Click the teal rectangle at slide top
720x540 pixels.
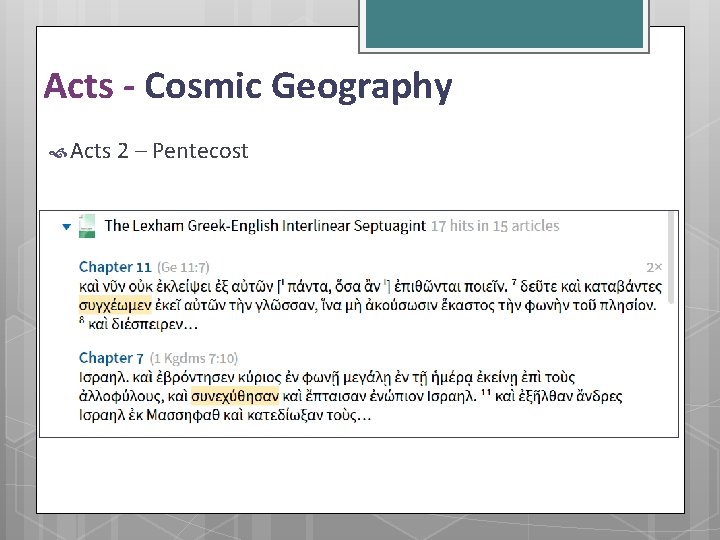[x=504, y=24]
